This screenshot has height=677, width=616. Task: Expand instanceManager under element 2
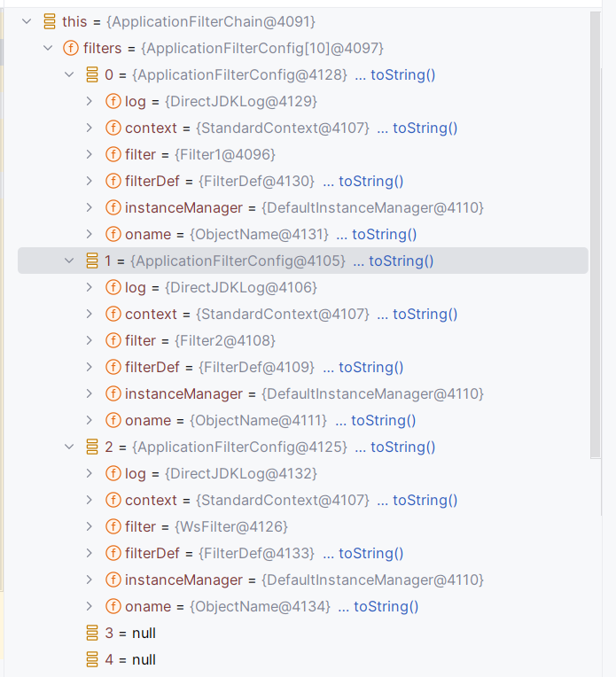90,580
